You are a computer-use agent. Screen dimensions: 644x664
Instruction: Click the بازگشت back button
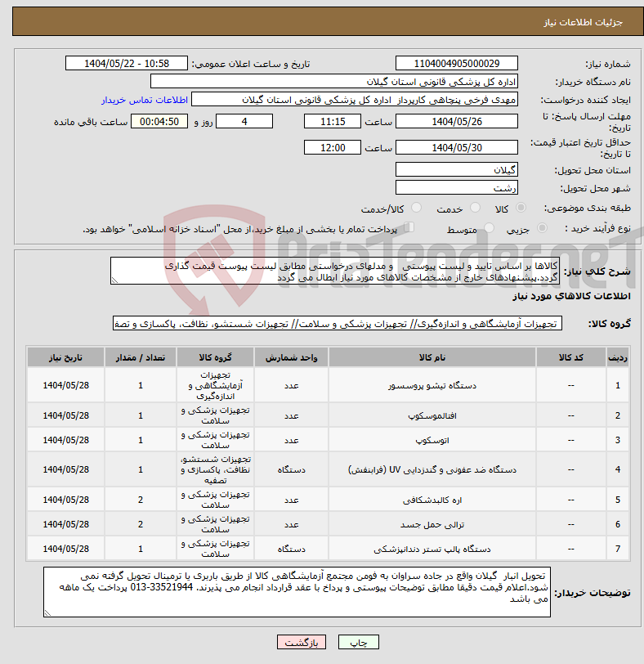pos(302,643)
